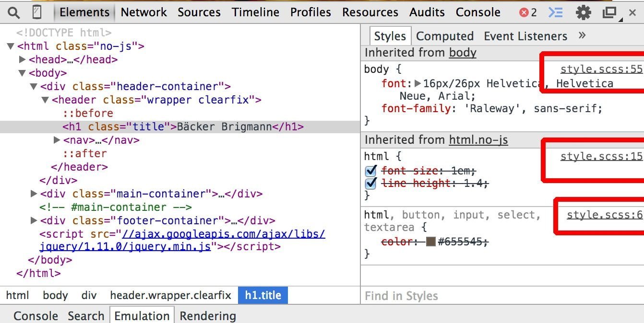Image resolution: width=644 pixels, height=323 pixels.
Task: Open the style.scss:6 source link
Action: click(605, 215)
